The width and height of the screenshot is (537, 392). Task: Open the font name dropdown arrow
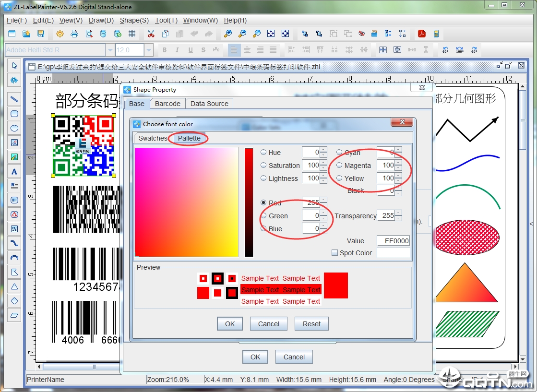coord(111,50)
